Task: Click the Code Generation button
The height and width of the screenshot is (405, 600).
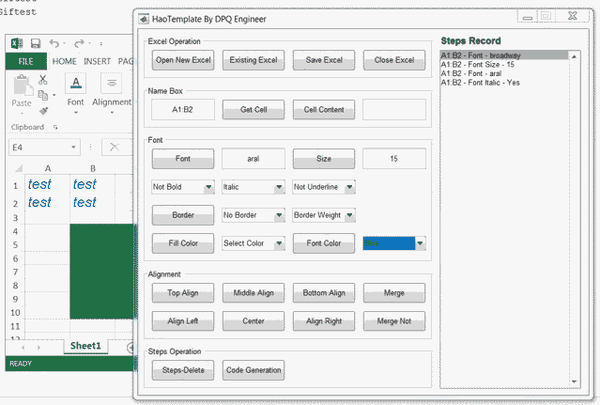Action: pyautogui.click(x=253, y=370)
